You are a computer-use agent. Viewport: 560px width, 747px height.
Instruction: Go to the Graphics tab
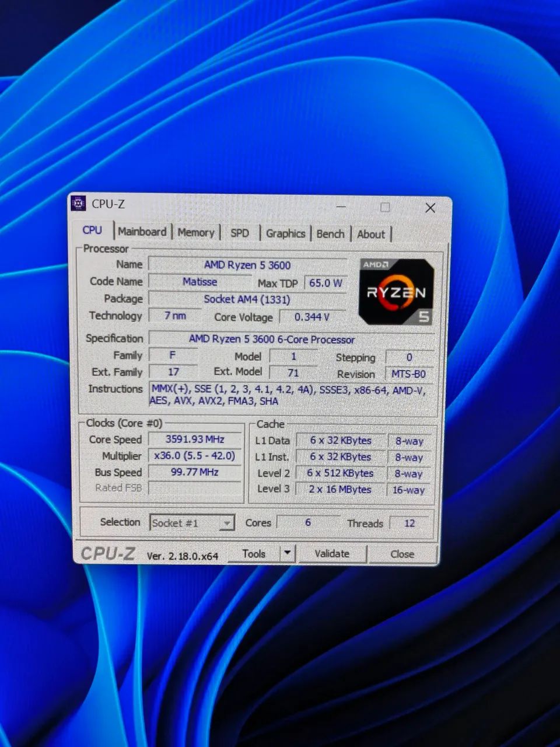(285, 233)
